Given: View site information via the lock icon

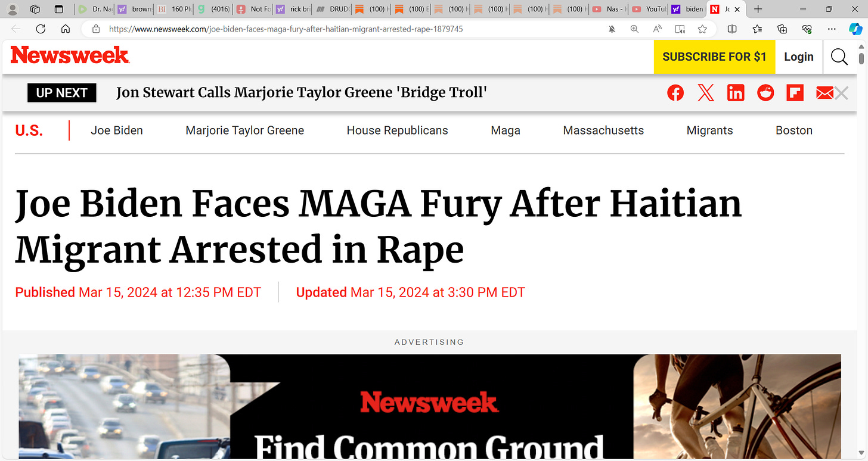Looking at the screenshot, I should [x=95, y=29].
